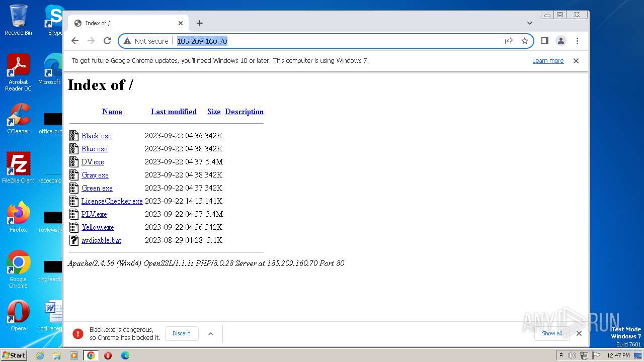Show all downloads
644x362 pixels.
click(552, 333)
